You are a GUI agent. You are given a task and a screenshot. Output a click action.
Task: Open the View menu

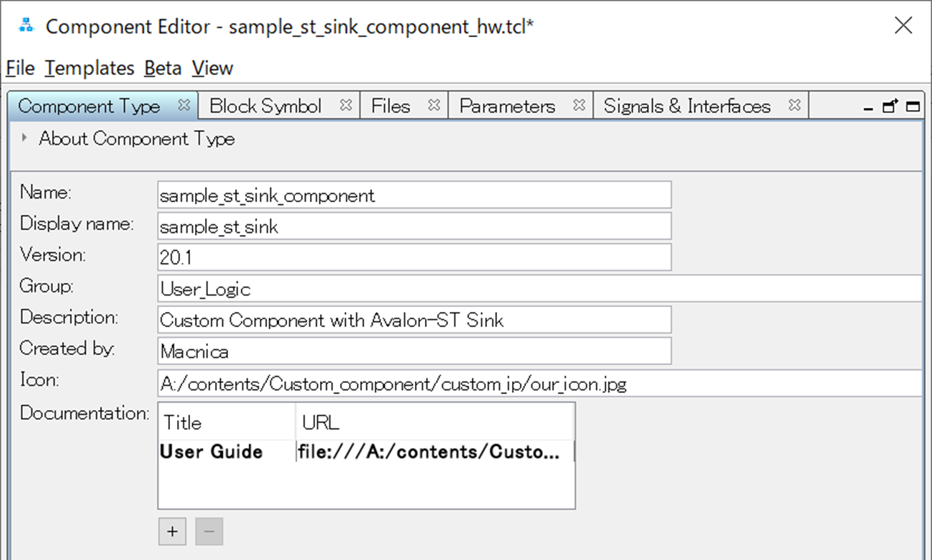pos(213,69)
